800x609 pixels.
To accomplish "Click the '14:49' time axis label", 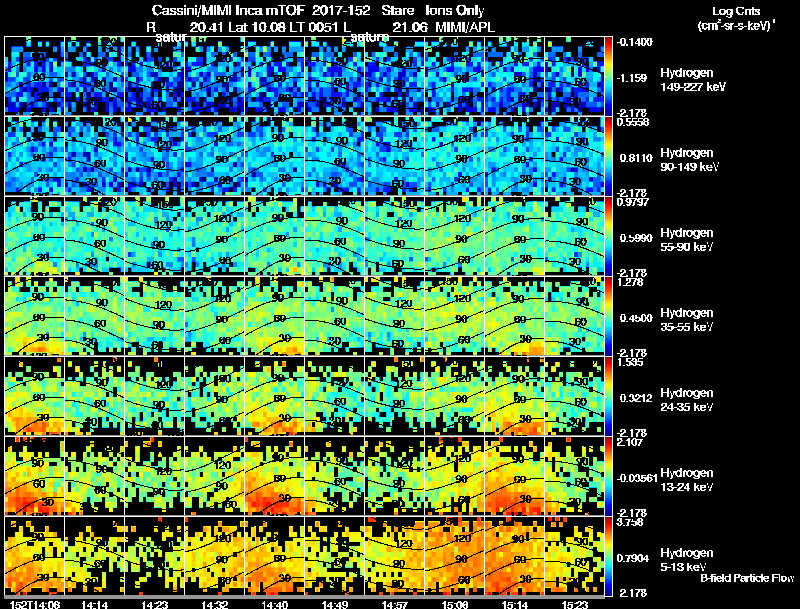I will [335, 604].
